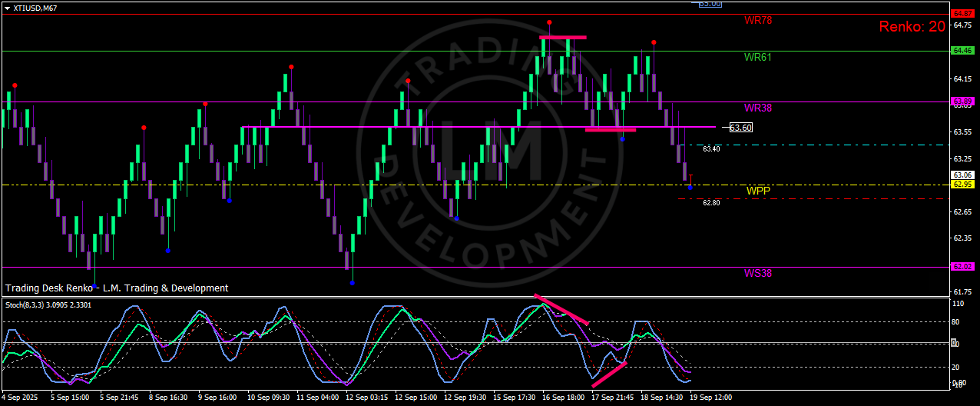The image size is (980, 406).
Task: Click the magenta WR38 level label
Action: click(x=757, y=108)
